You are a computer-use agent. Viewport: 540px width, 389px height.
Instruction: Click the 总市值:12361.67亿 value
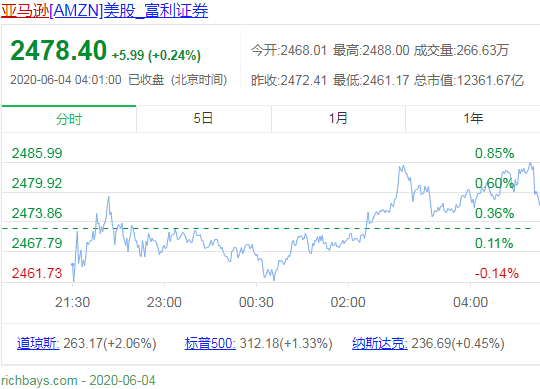tap(469, 80)
